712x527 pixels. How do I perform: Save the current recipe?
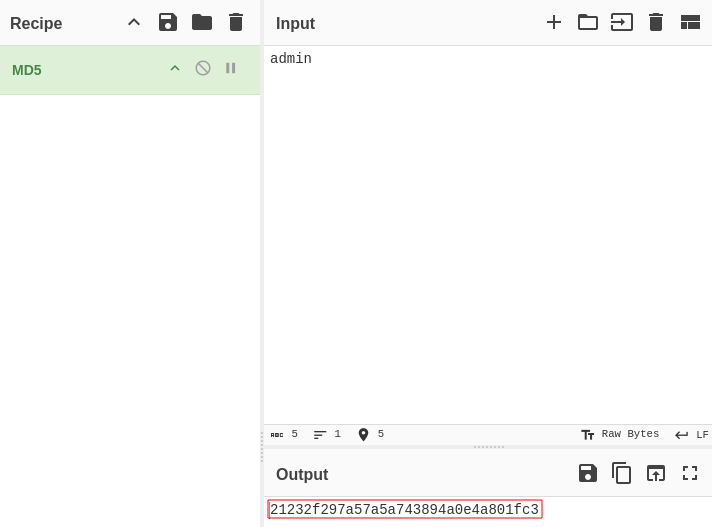[x=168, y=22]
